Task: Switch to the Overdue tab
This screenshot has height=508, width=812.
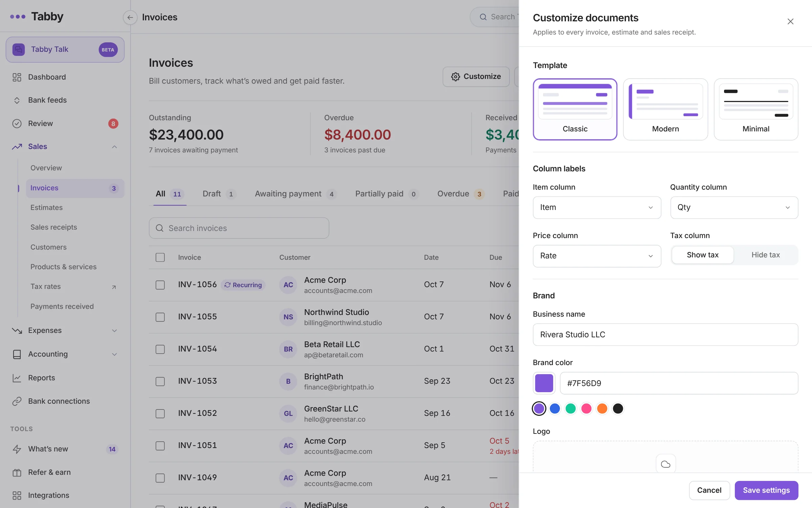Action: click(461, 194)
